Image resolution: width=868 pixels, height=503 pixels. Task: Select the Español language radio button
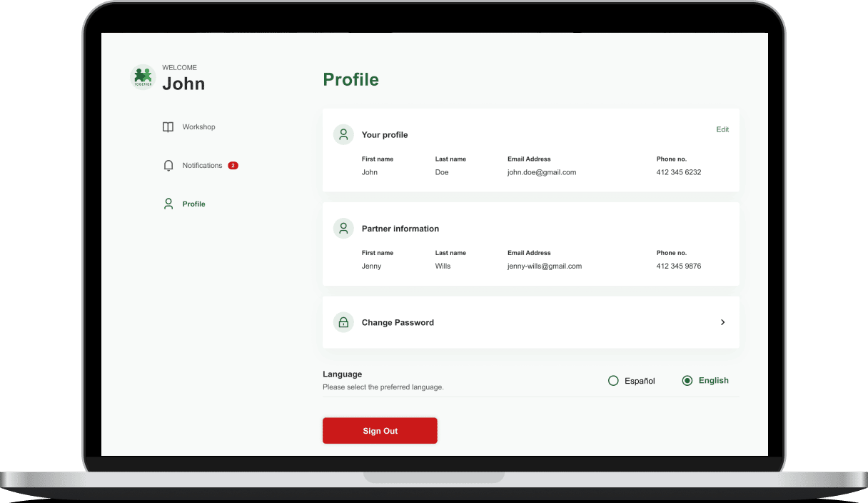point(613,381)
